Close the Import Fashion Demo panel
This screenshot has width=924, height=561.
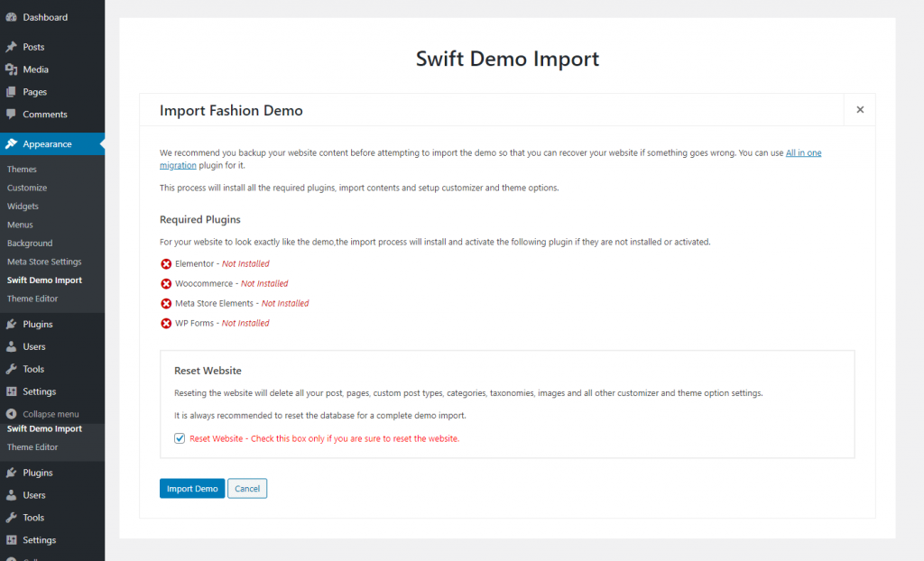(x=860, y=110)
